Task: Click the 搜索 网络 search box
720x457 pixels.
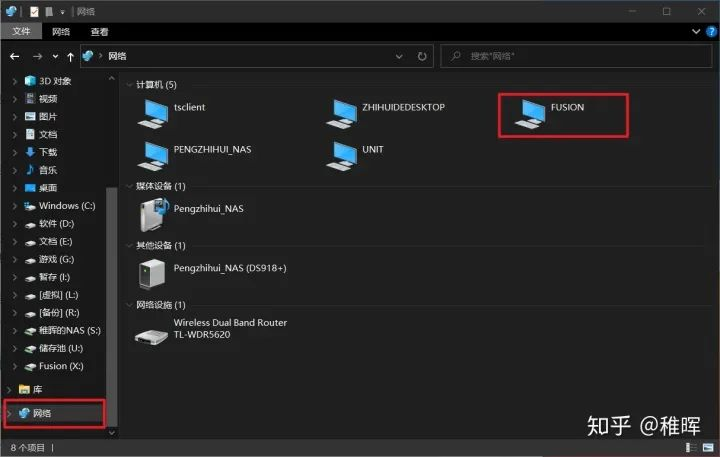Action: coord(576,56)
